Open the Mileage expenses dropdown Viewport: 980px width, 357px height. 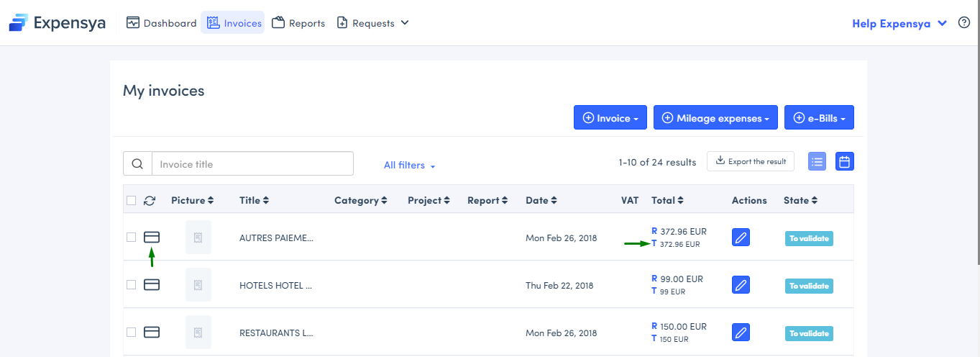tap(715, 118)
